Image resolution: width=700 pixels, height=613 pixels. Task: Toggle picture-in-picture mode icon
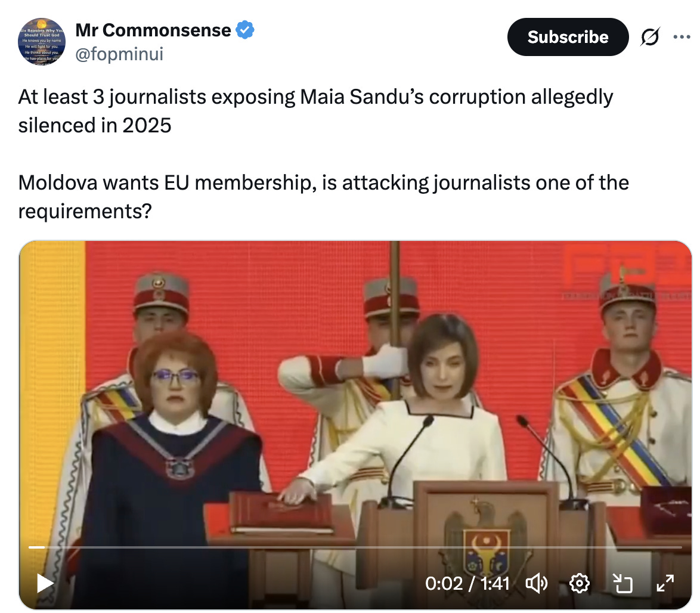pyautogui.click(x=622, y=583)
